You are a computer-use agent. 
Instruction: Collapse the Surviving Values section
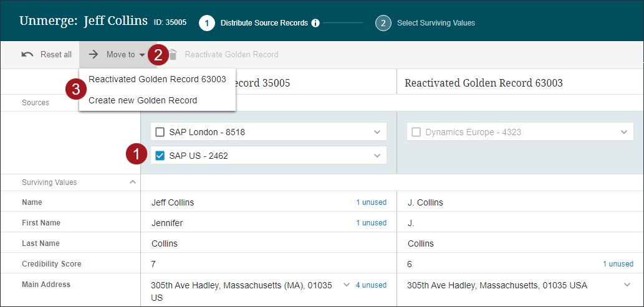132,182
